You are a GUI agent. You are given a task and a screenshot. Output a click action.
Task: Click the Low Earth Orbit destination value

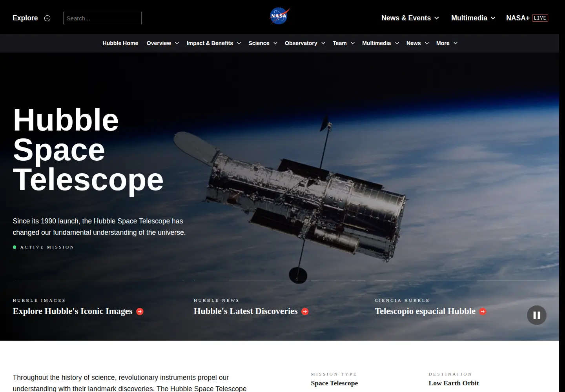[x=454, y=383]
